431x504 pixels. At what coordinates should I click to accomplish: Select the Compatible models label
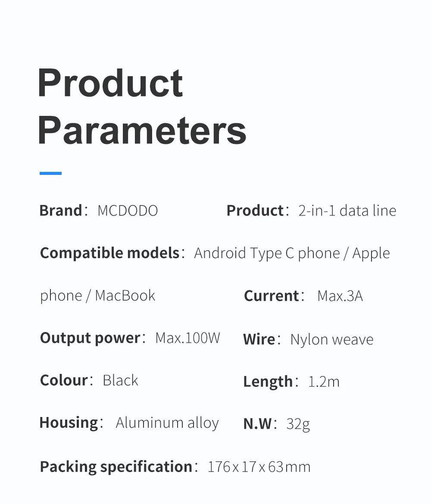pyautogui.click(x=109, y=253)
